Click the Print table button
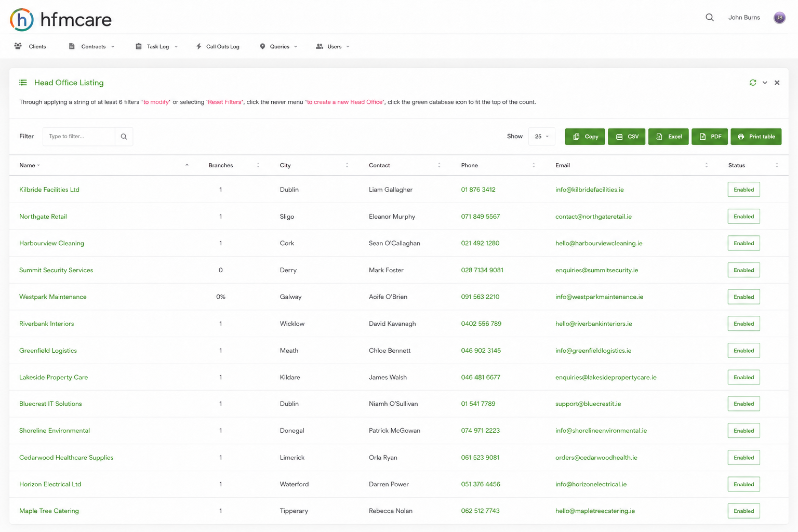The width and height of the screenshot is (798, 532). (x=756, y=137)
